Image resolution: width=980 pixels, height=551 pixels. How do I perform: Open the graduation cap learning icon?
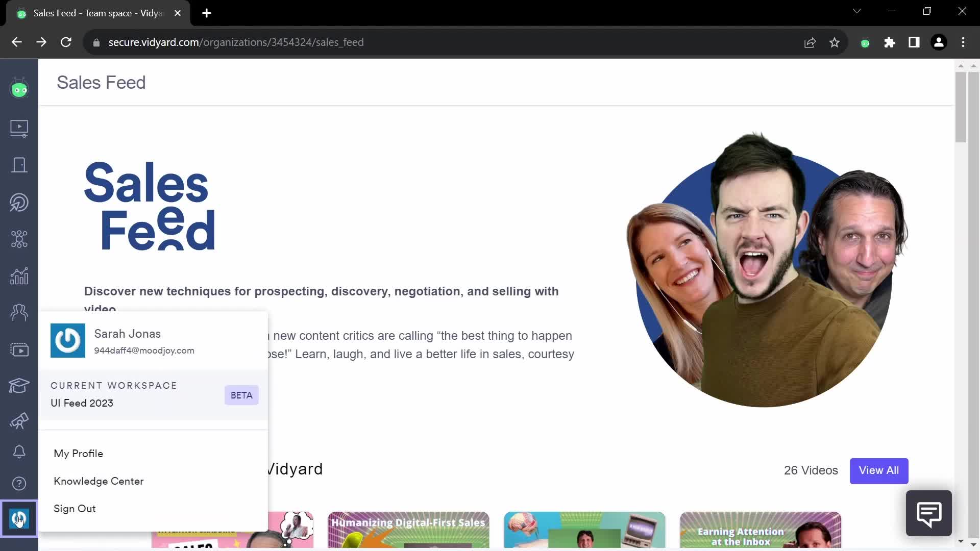(x=19, y=386)
